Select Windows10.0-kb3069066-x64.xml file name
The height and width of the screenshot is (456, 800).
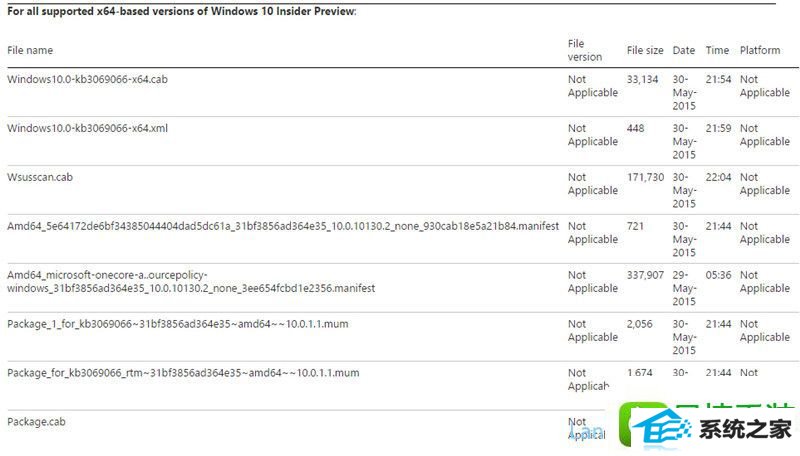click(x=87, y=128)
